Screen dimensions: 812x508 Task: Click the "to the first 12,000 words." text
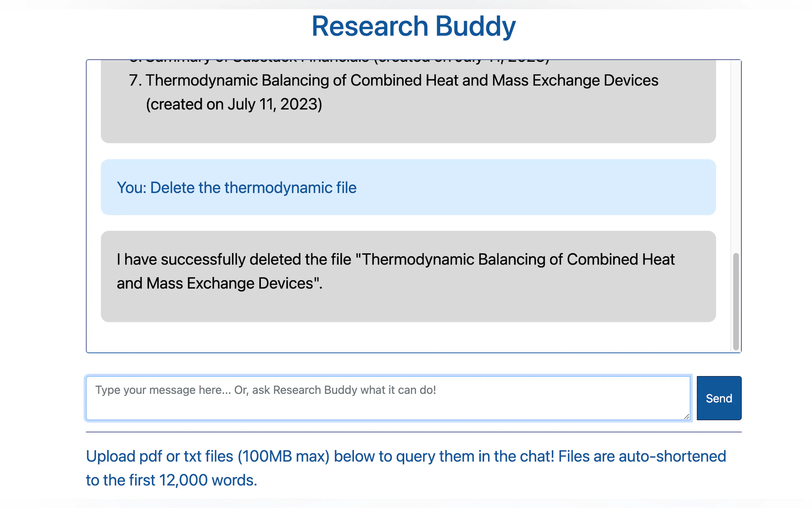click(171, 480)
